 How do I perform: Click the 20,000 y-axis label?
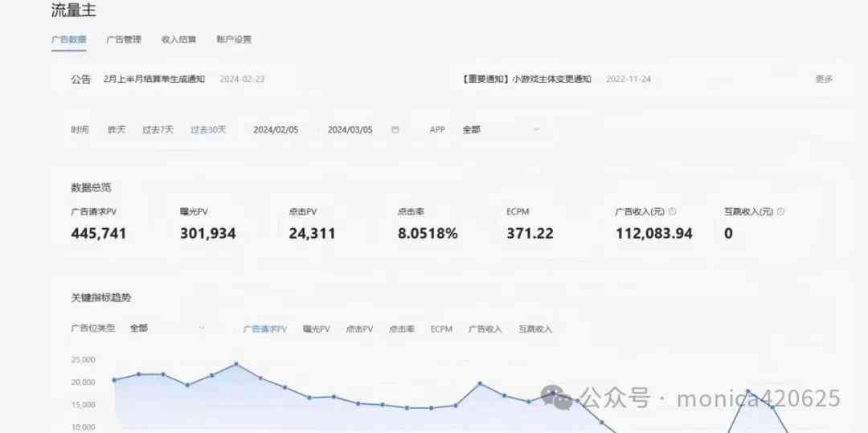click(x=83, y=382)
